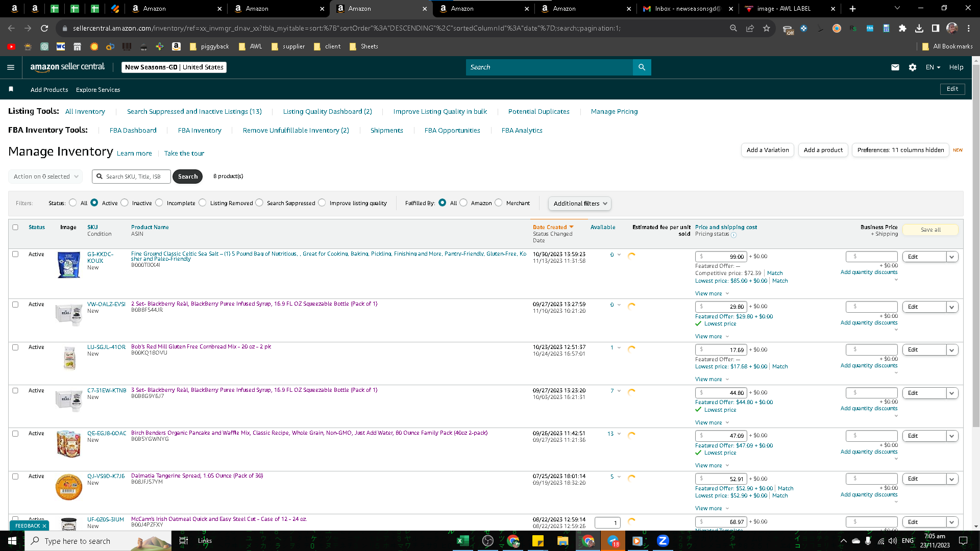980x551 pixels.
Task: Select the Listing Removed filter
Action: pos(203,203)
